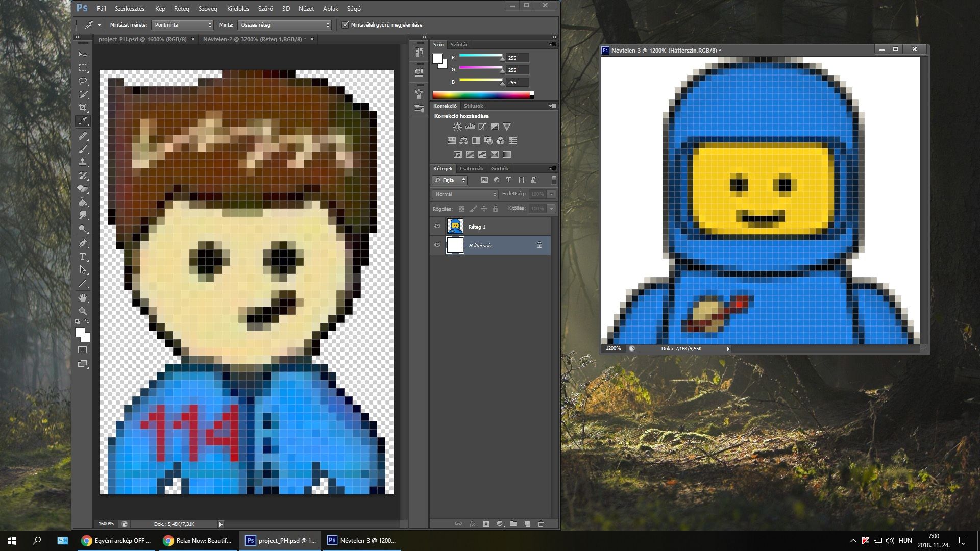Select the Pen tool
The width and height of the screenshot is (980, 551).
click(83, 243)
